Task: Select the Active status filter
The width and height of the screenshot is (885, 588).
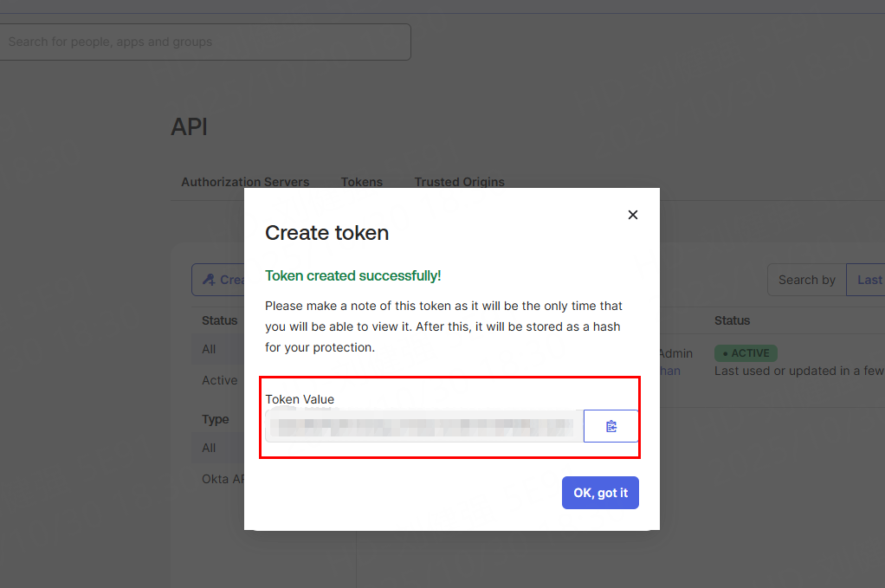Action: click(219, 380)
